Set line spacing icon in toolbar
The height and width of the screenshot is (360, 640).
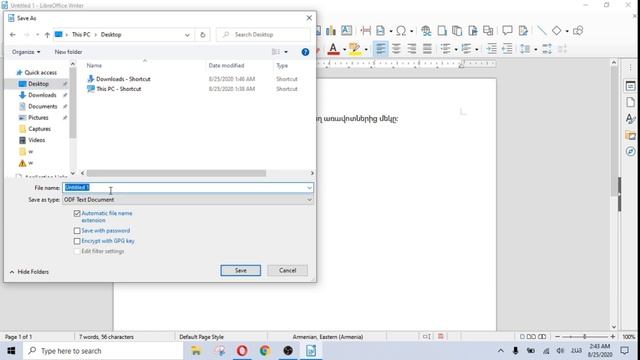point(525,49)
